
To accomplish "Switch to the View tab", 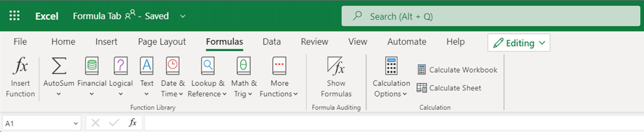I will pos(357,42).
